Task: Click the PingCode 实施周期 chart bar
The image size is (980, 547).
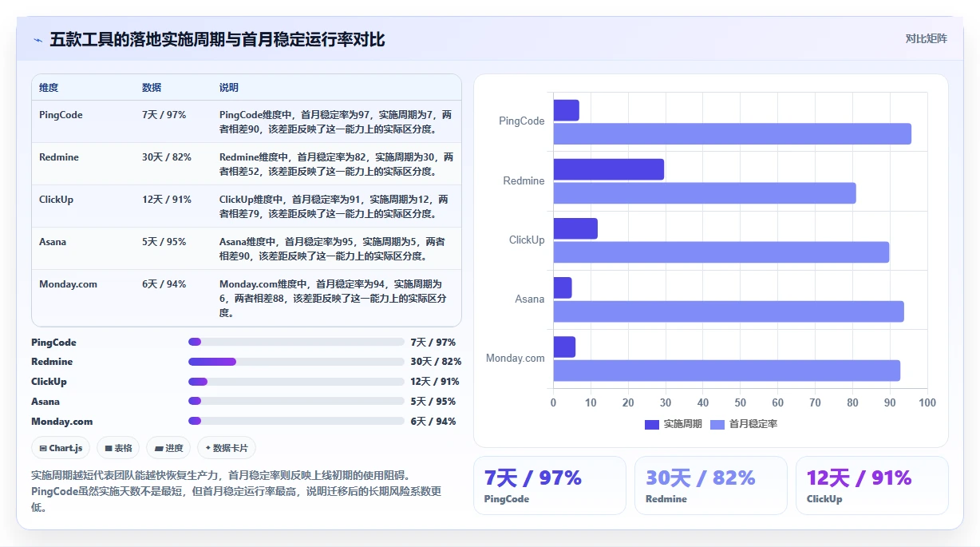Action: tap(566, 110)
